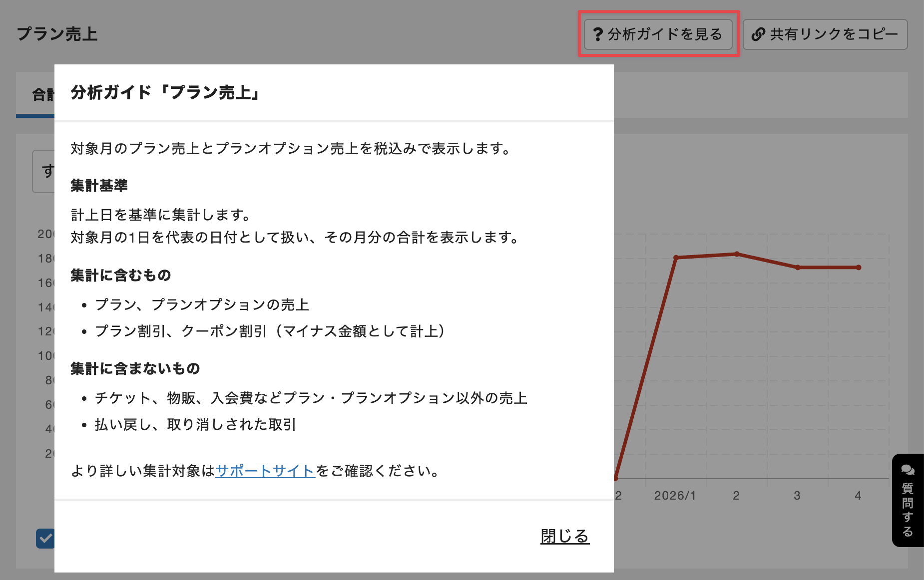Click the x-axis label 2026/1
924x580 pixels.
(675, 496)
